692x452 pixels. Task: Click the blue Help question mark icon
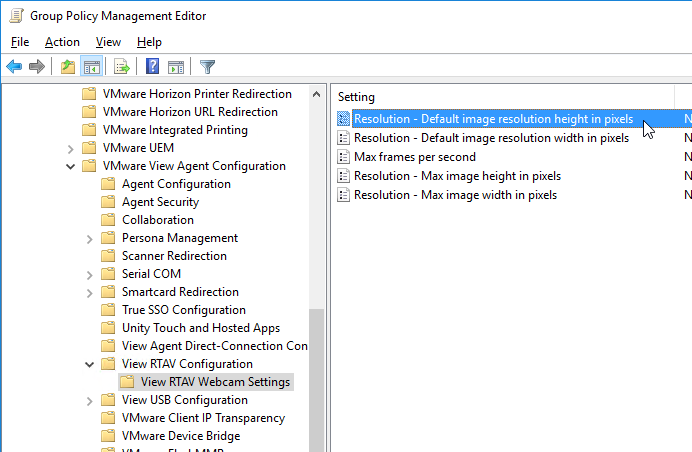(152, 67)
